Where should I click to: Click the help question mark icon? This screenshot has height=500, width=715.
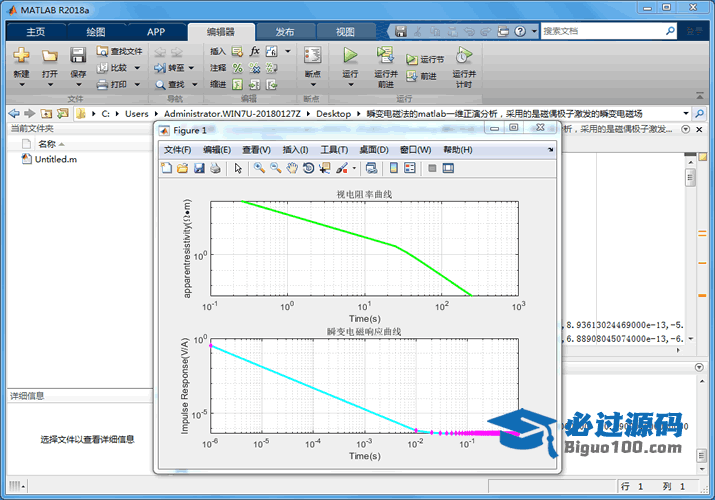520,31
